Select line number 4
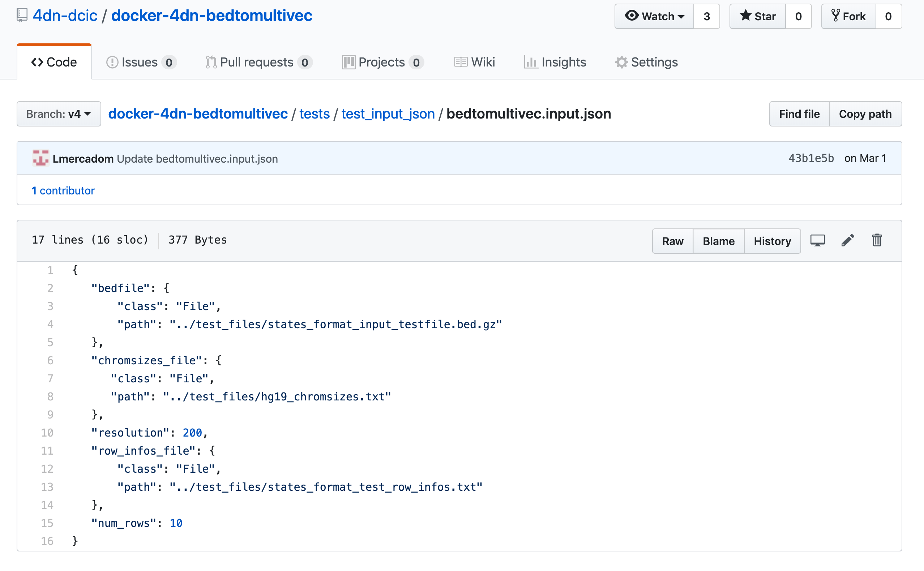The image size is (924, 571). point(50,325)
